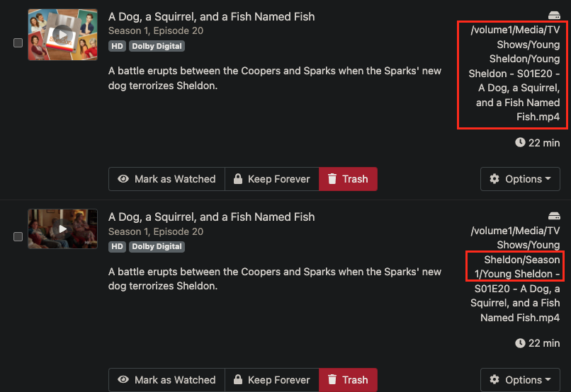Click the clock icon on first episode
The height and width of the screenshot is (392, 571).
point(520,143)
